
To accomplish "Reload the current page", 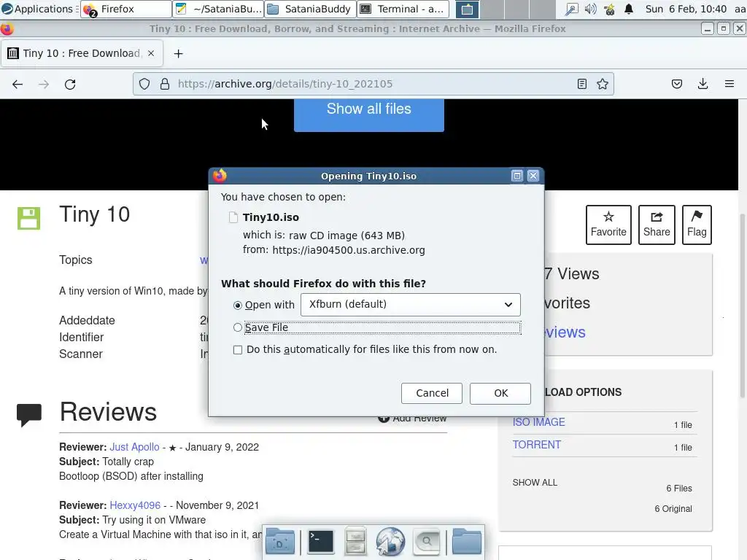I will [x=70, y=85].
